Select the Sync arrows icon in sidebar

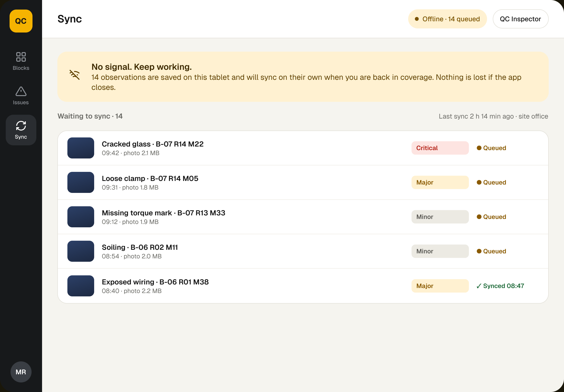pos(21,126)
